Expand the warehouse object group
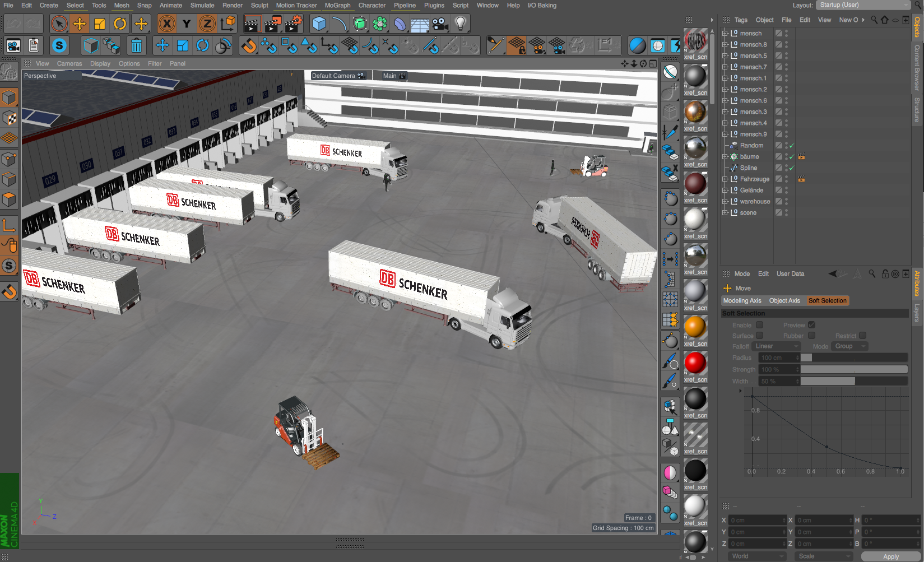 725,202
